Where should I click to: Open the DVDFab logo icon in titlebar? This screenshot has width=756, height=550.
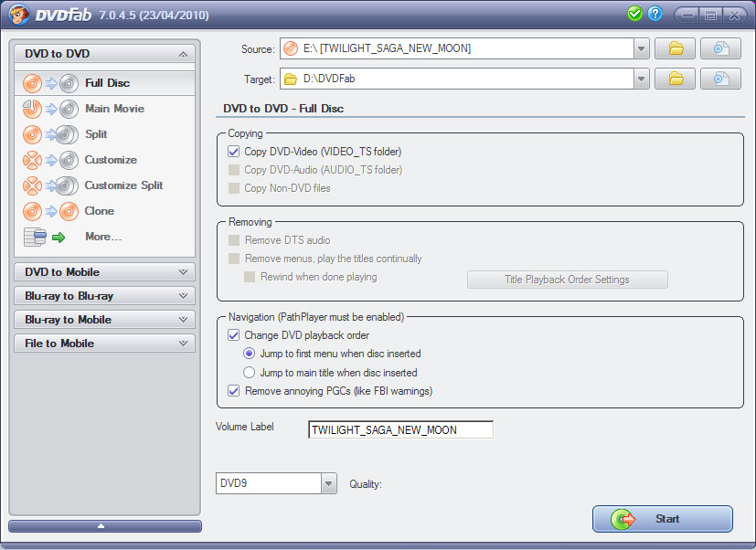pyautogui.click(x=18, y=13)
